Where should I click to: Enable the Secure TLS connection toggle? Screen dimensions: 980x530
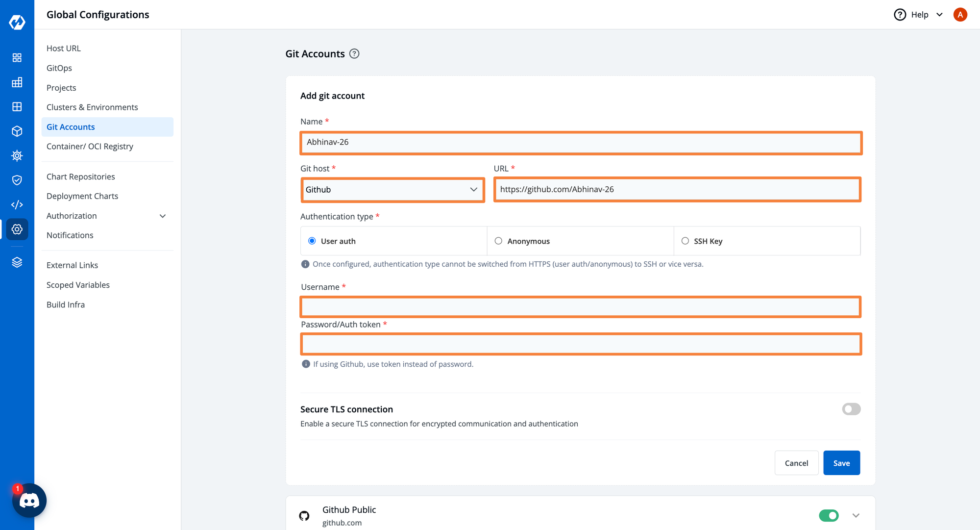pyautogui.click(x=852, y=409)
